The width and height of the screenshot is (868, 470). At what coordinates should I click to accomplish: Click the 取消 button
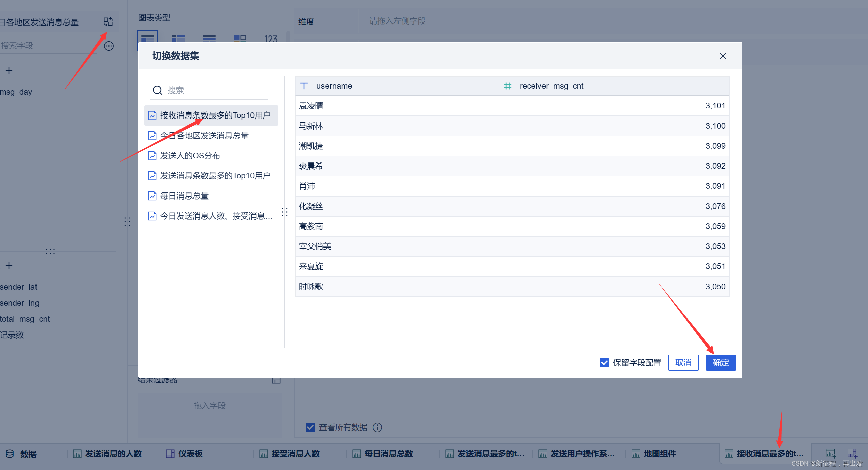click(683, 363)
